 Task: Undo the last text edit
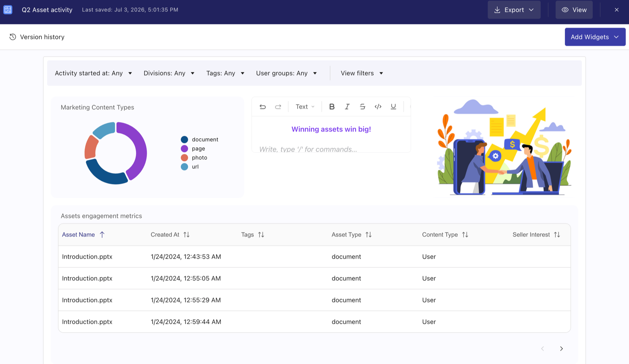pyautogui.click(x=263, y=107)
